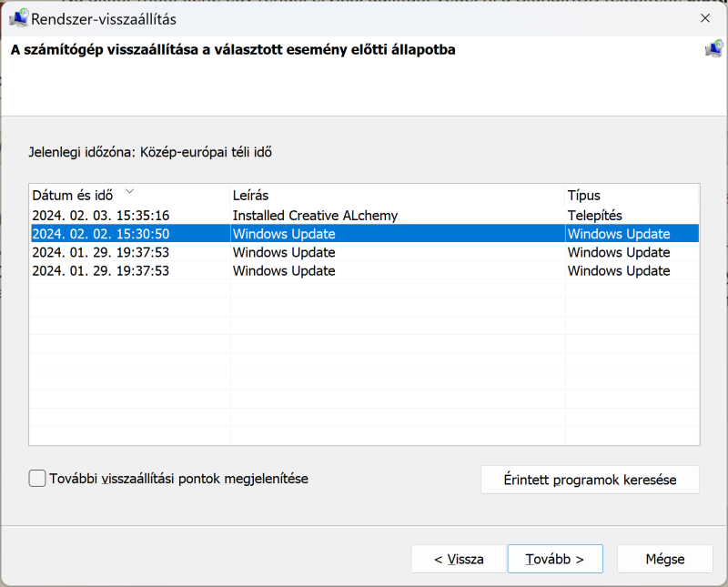Viewport: 728px width, 587px height.
Task: Select the last Windows Update row in list
Action: click(x=283, y=270)
